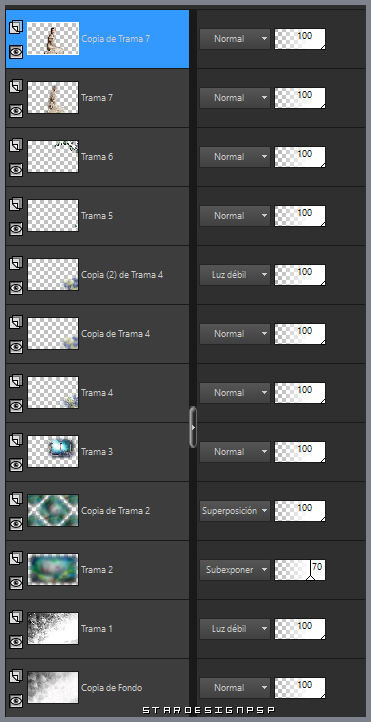371x722 pixels.
Task: Click the Trama 3 layer thumbnail
Action: (x=53, y=452)
